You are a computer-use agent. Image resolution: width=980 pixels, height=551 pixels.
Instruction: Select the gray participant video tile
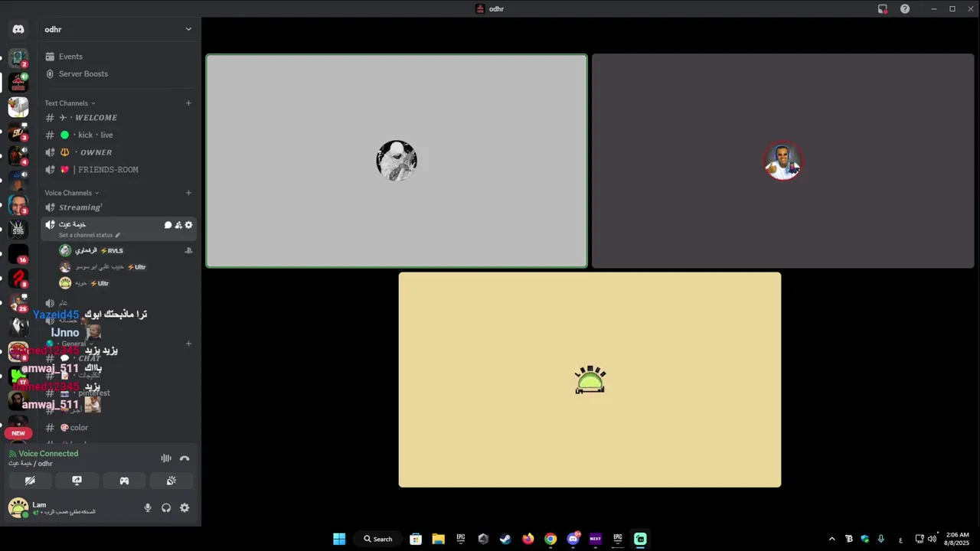[x=397, y=161]
